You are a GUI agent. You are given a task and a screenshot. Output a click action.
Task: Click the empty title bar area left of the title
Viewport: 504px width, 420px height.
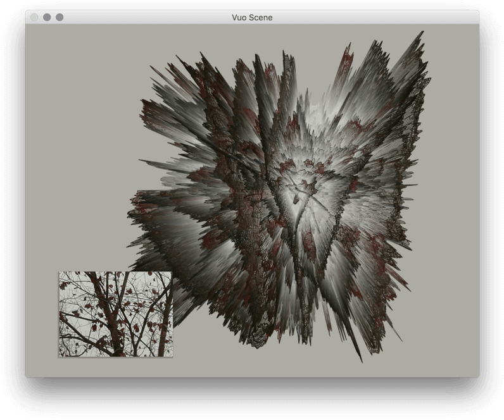click(x=146, y=17)
